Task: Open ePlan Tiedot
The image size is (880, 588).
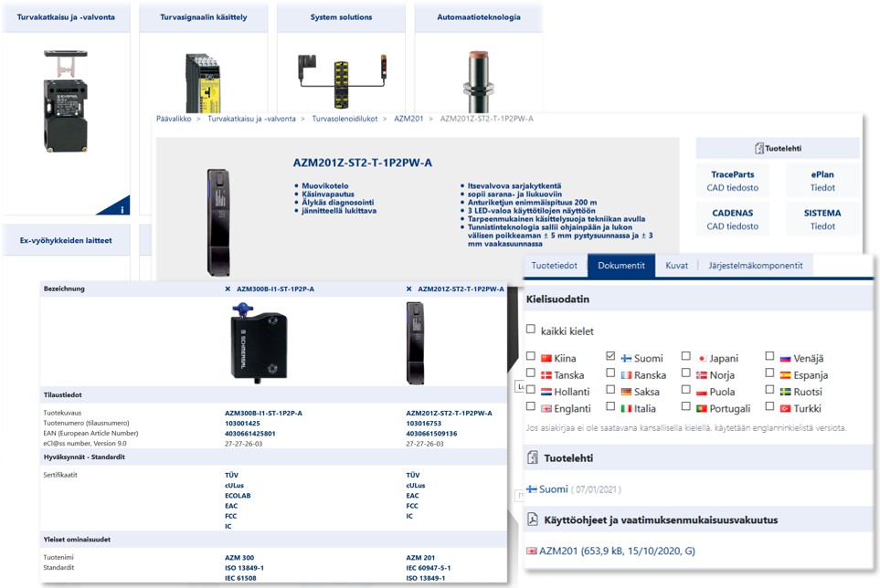Action: [822, 181]
